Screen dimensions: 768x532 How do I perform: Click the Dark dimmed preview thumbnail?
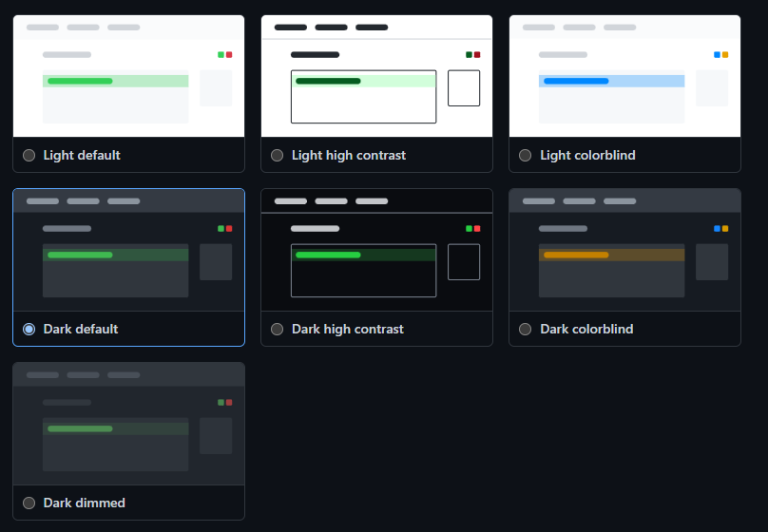(129, 424)
